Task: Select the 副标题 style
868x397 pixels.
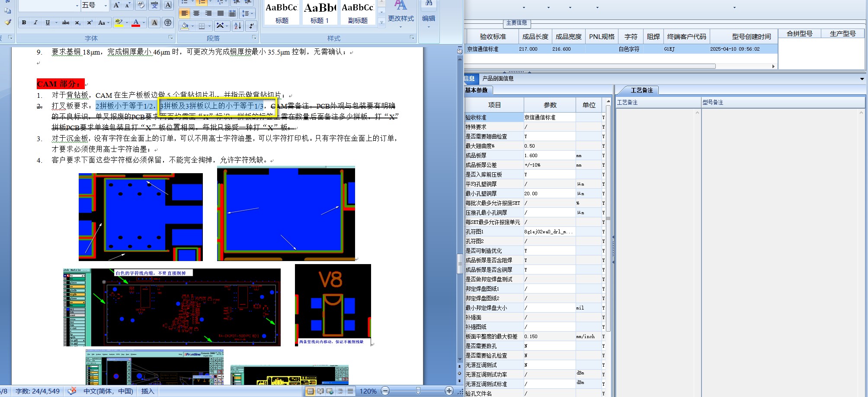Action: click(x=358, y=13)
